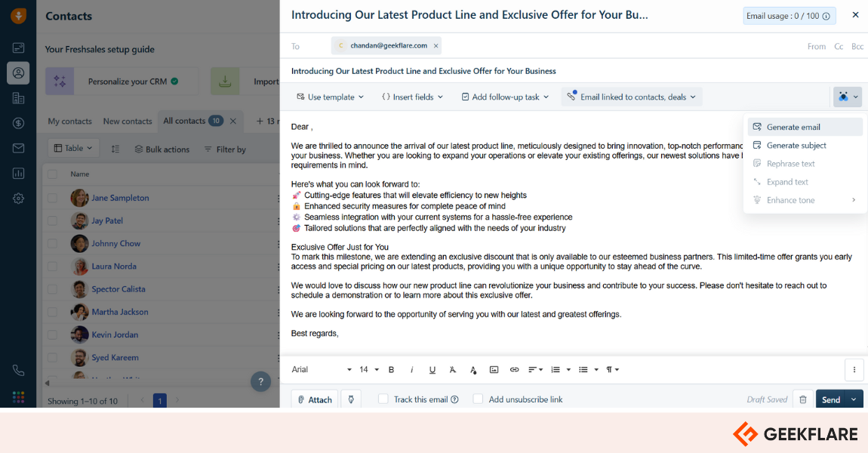Open the AI assistant Freddy button
Image resolution: width=868 pixels, height=453 pixels.
[x=848, y=97]
